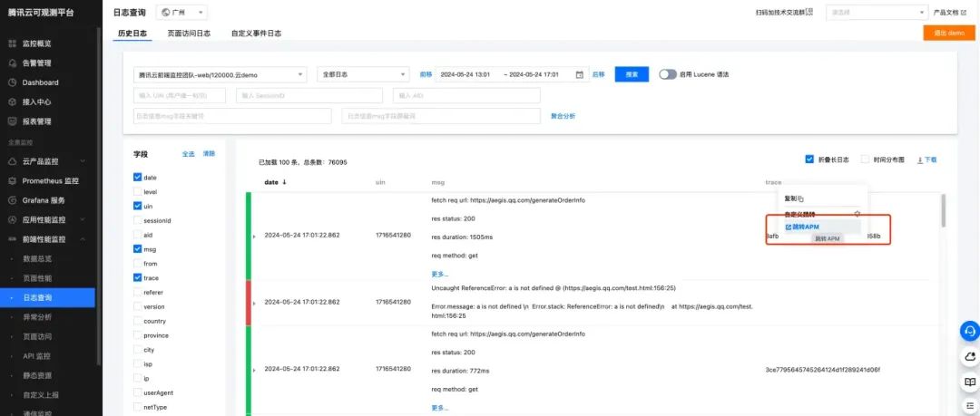The height and width of the screenshot is (416, 980).
Task: Click the first 更多... link in log message
Action: pyautogui.click(x=439, y=274)
